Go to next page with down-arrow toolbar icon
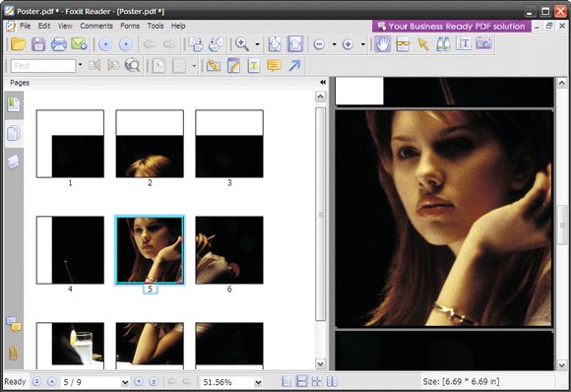Image resolution: width=571 pixels, height=392 pixels. click(x=126, y=44)
